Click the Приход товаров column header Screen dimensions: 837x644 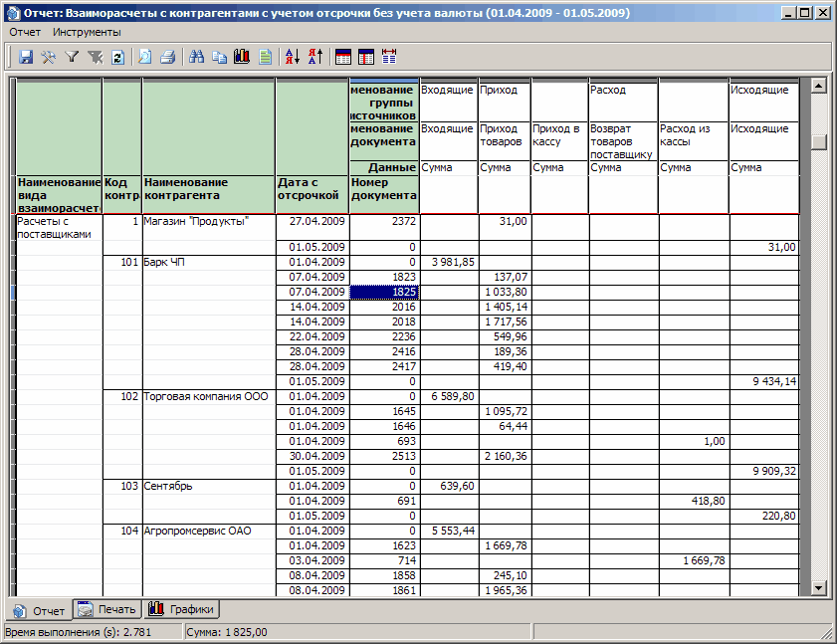point(505,141)
